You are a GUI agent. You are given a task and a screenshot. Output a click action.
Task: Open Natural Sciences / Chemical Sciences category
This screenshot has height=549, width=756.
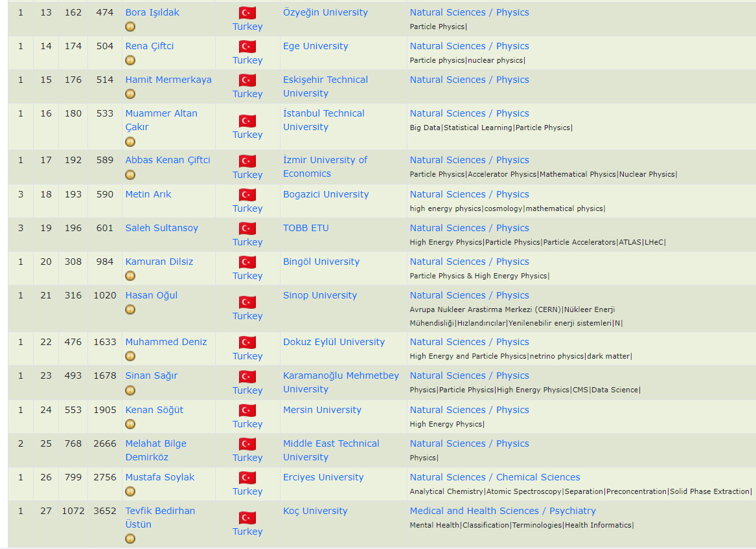coord(495,477)
